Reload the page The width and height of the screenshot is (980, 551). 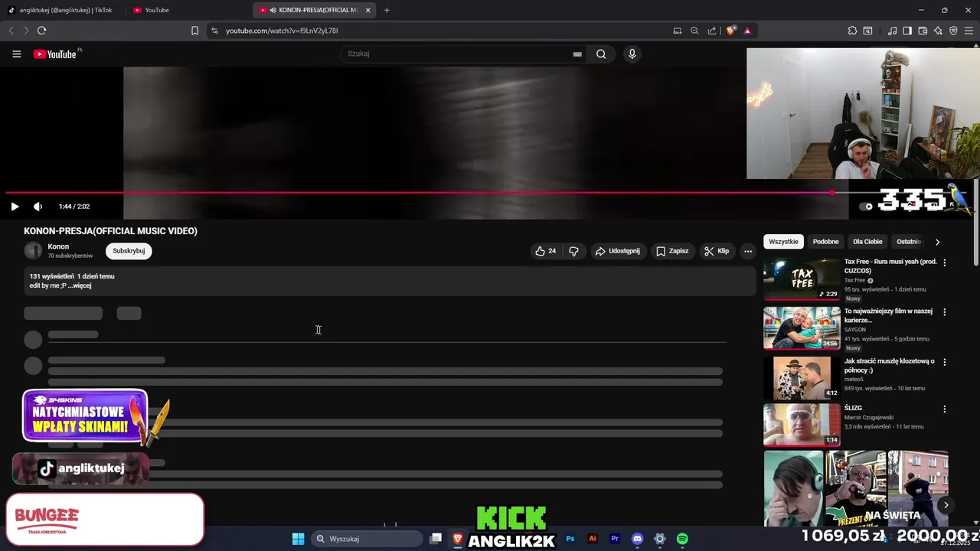tap(41, 31)
